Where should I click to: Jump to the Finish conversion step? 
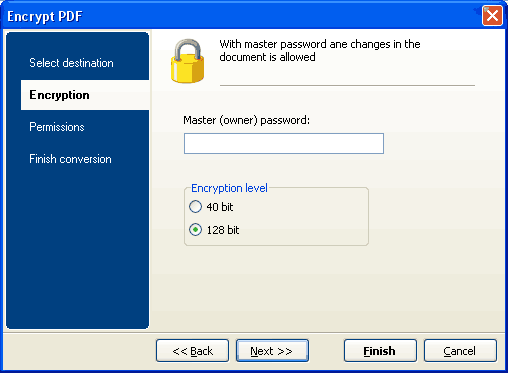click(70, 159)
